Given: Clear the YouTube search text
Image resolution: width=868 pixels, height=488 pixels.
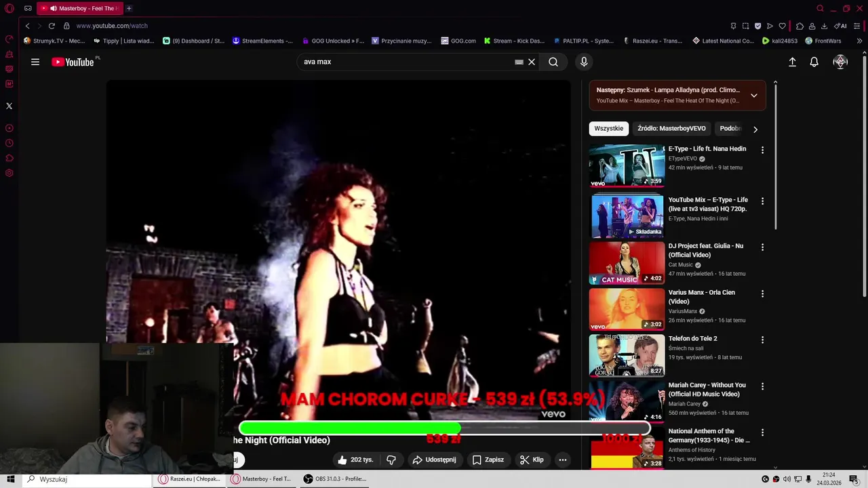Looking at the screenshot, I should [x=532, y=62].
